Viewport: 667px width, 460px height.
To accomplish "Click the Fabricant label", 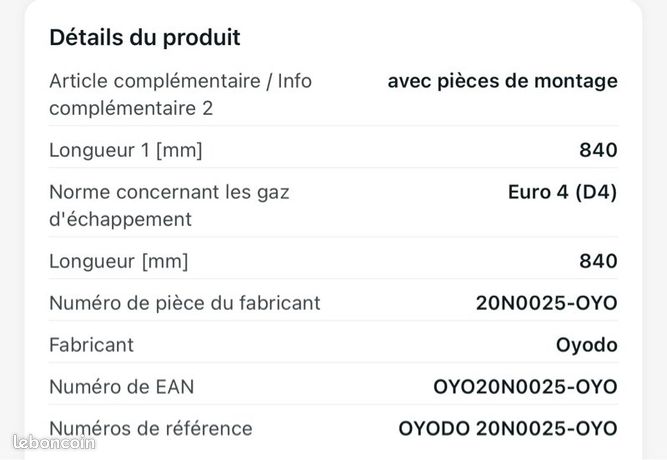I will pos(91,345).
